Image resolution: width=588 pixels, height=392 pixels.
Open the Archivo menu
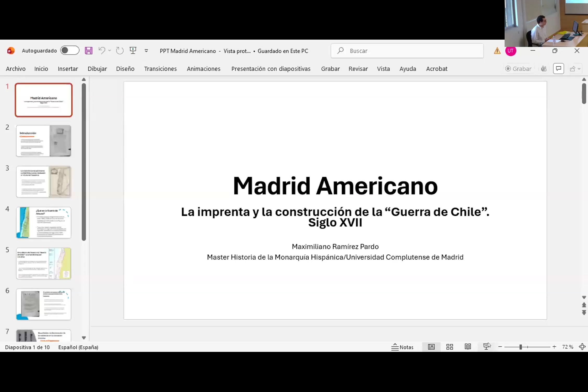(x=16, y=69)
